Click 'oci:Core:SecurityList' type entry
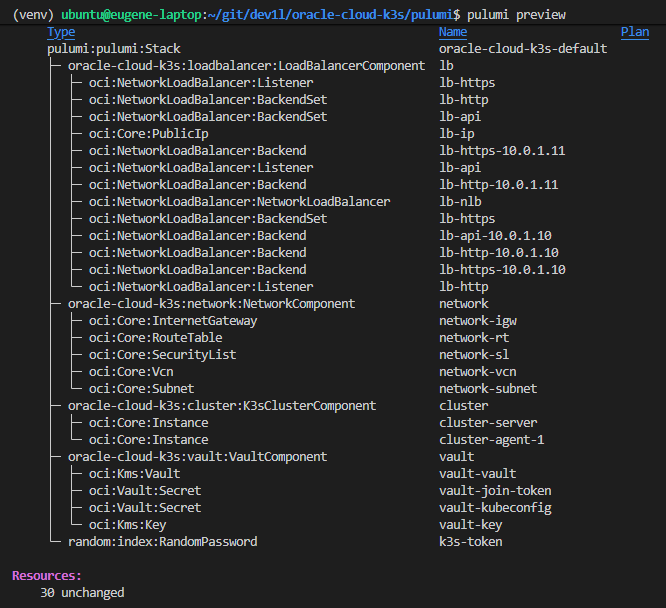Image resolution: width=666 pixels, height=608 pixels. (x=162, y=355)
